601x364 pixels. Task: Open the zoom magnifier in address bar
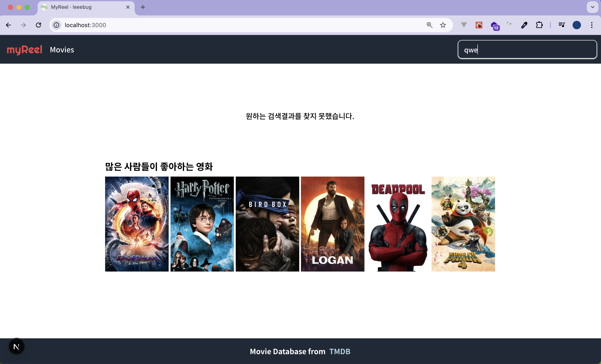(429, 25)
